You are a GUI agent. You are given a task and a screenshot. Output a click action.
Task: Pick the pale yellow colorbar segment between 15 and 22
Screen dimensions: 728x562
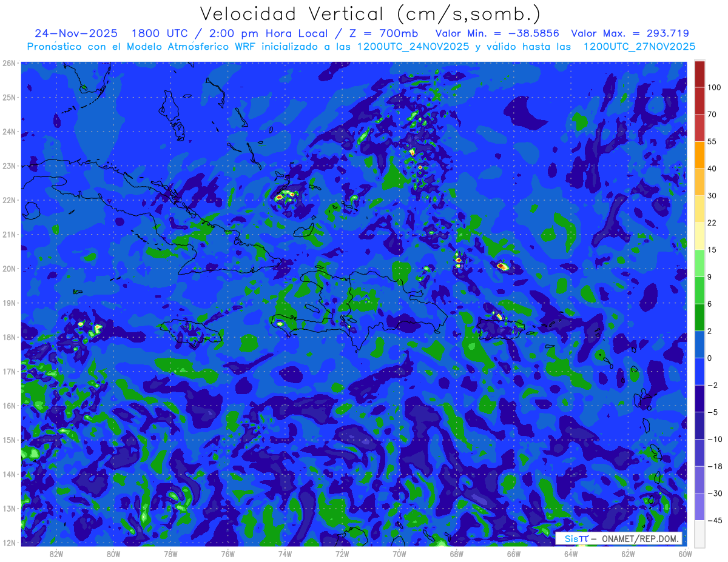coord(700,236)
